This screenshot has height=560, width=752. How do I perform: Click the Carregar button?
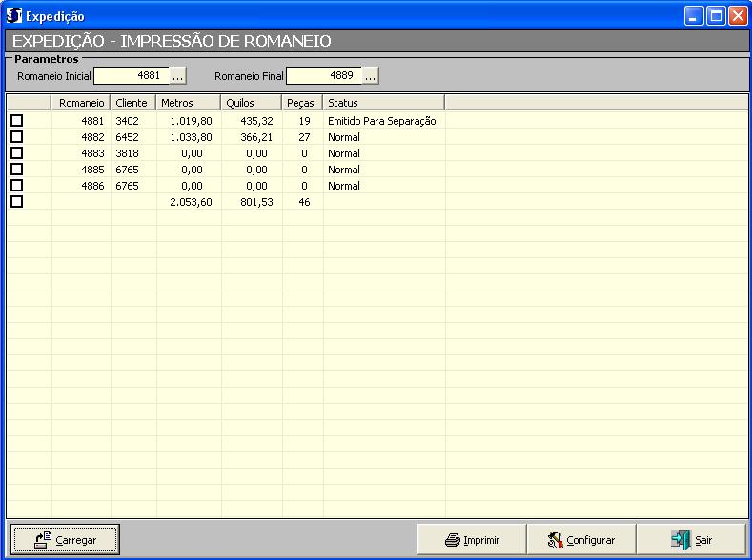(x=65, y=540)
